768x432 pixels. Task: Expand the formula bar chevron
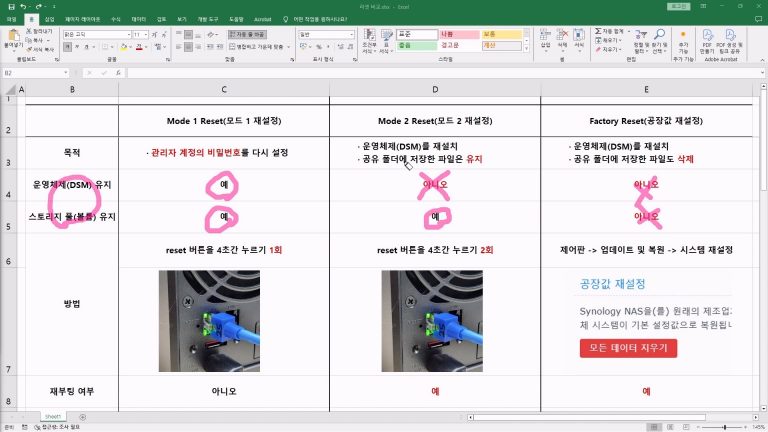pos(763,72)
